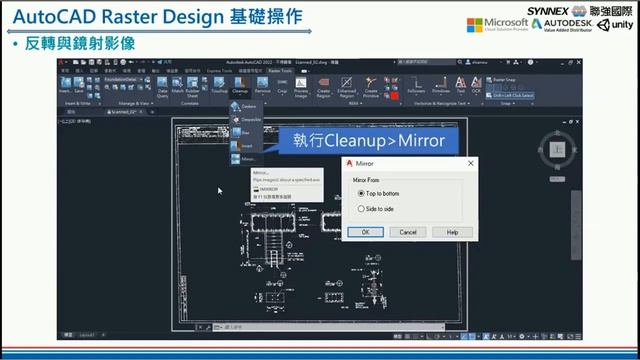Select the Match correlate tool
The image size is (640, 360).
click(x=178, y=85)
